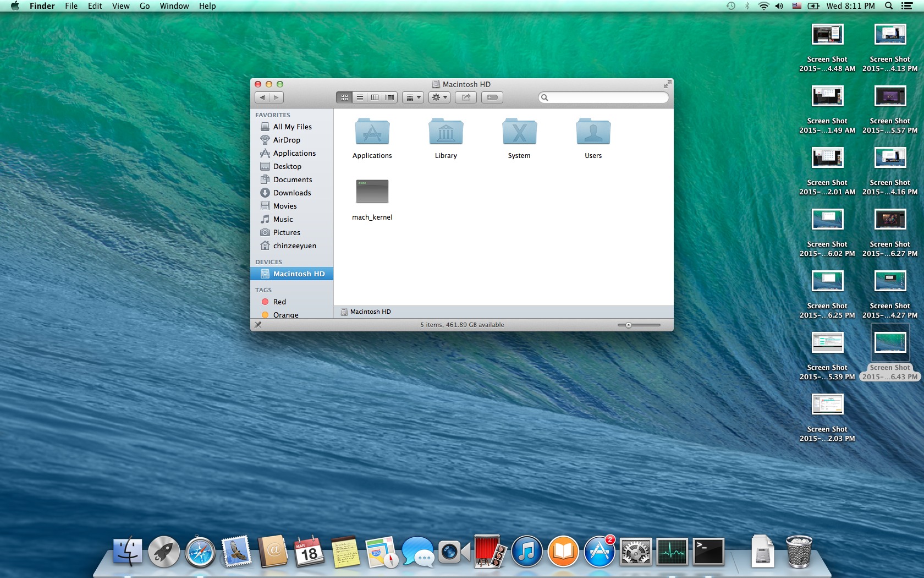Switch to list view
This screenshot has width=924, height=578.
(x=360, y=97)
